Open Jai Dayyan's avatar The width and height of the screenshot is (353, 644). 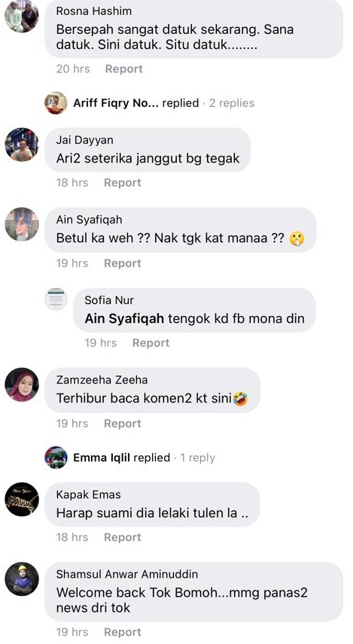(x=21, y=144)
